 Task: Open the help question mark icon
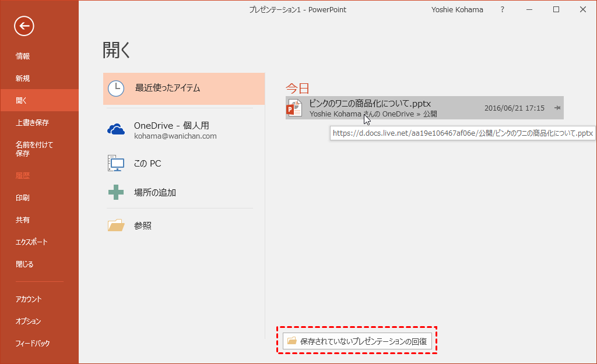(x=503, y=10)
